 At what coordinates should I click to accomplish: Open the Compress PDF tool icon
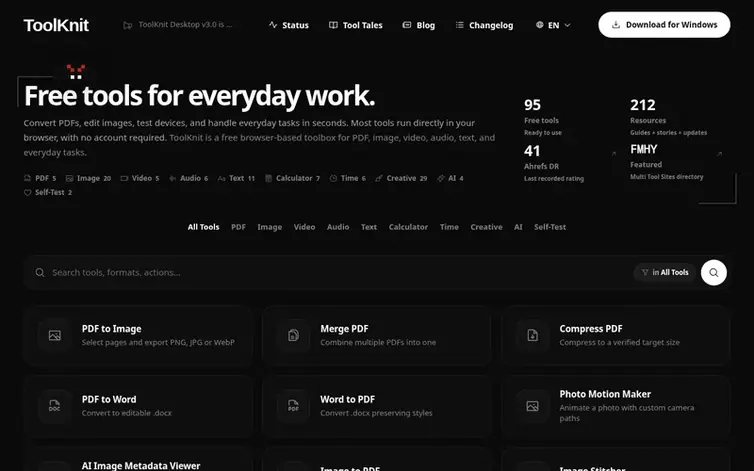point(532,335)
